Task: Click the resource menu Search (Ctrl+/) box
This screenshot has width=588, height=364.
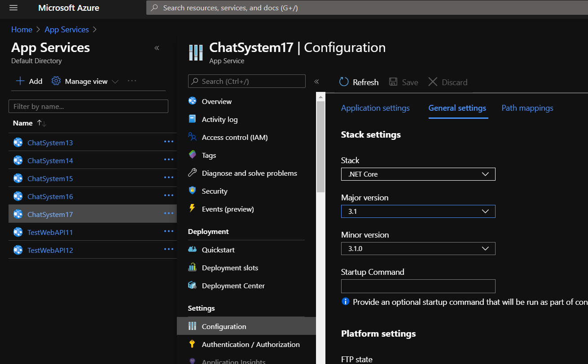Action: point(247,81)
